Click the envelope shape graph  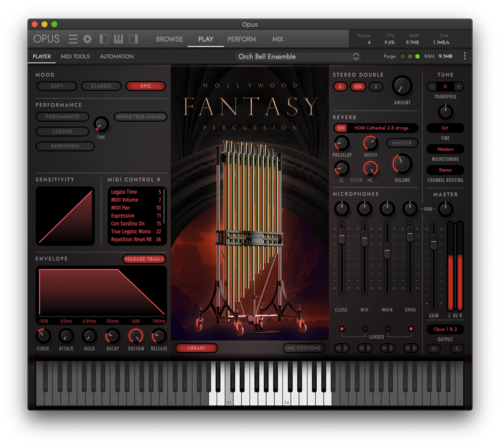click(101, 292)
